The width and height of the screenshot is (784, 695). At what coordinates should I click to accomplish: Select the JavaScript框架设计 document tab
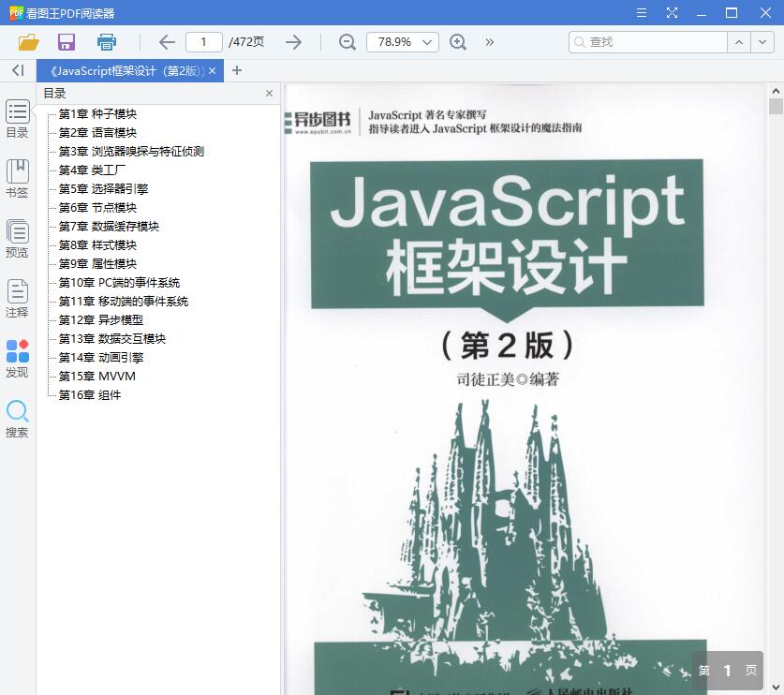click(130, 71)
